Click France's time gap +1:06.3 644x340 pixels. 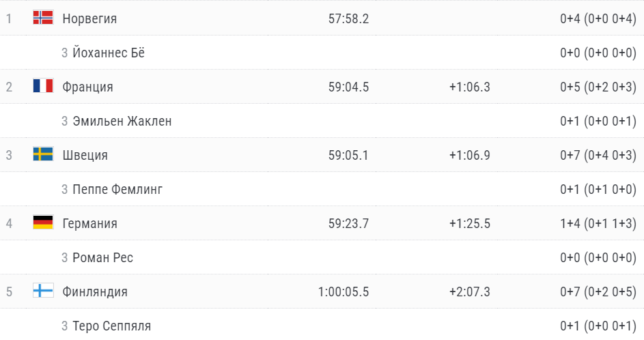469,87
